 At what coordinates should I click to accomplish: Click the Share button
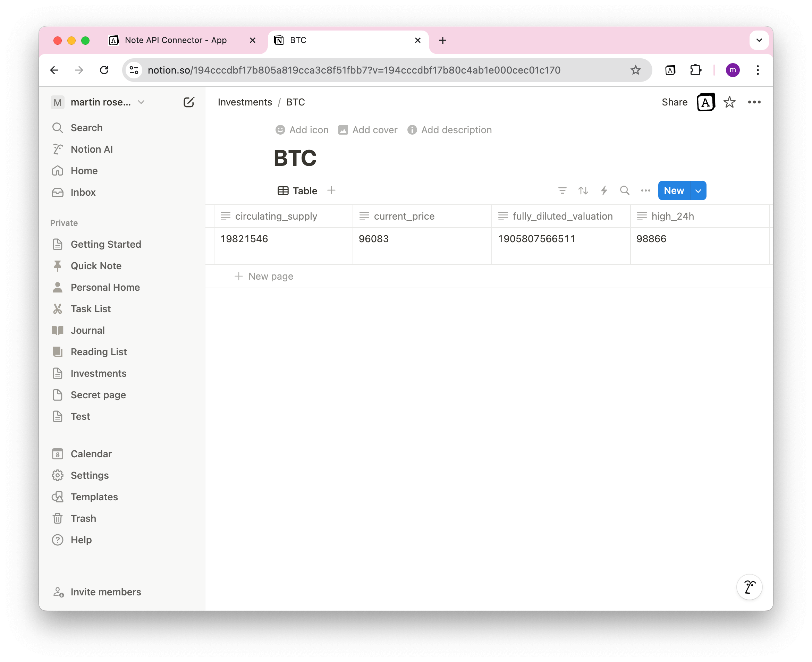click(x=674, y=102)
